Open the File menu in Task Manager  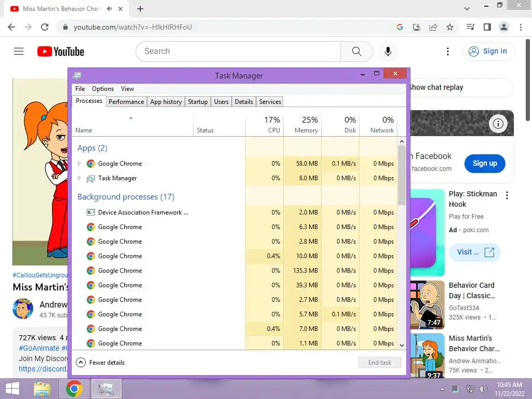tap(80, 89)
